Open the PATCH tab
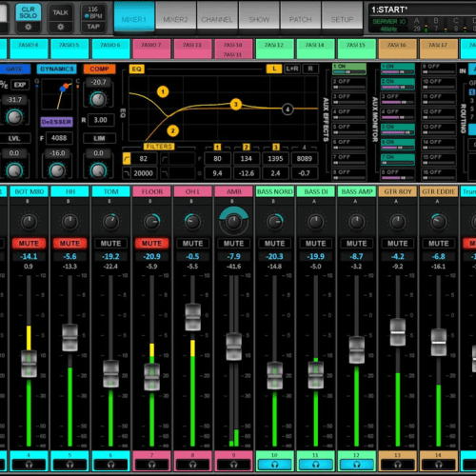 pyautogui.click(x=301, y=16)
